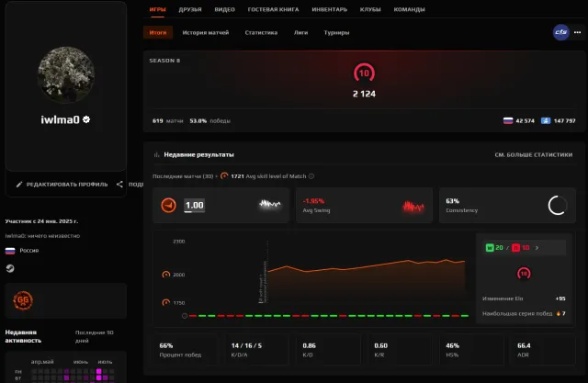
Task: Click the green W wins badge
Action: click(490, 248)
